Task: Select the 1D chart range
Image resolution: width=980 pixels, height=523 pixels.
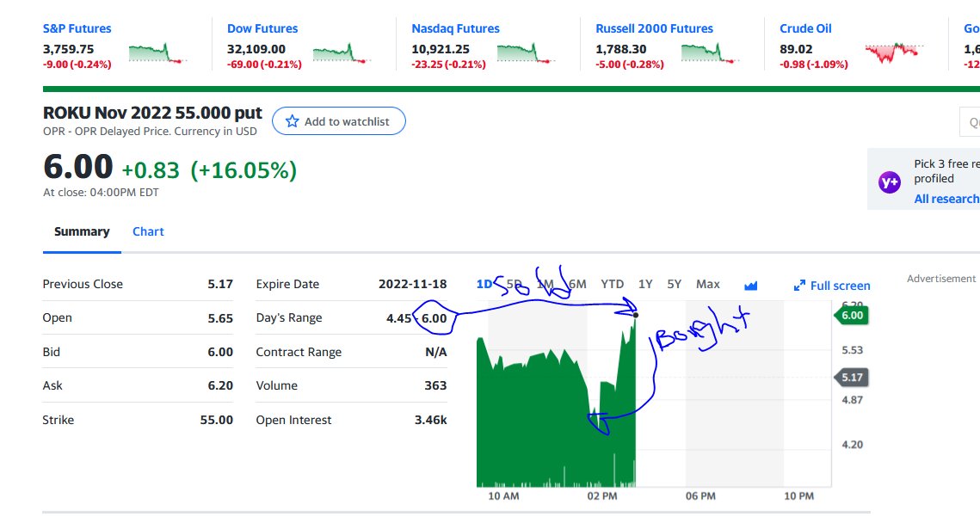Action: (484, 285)
